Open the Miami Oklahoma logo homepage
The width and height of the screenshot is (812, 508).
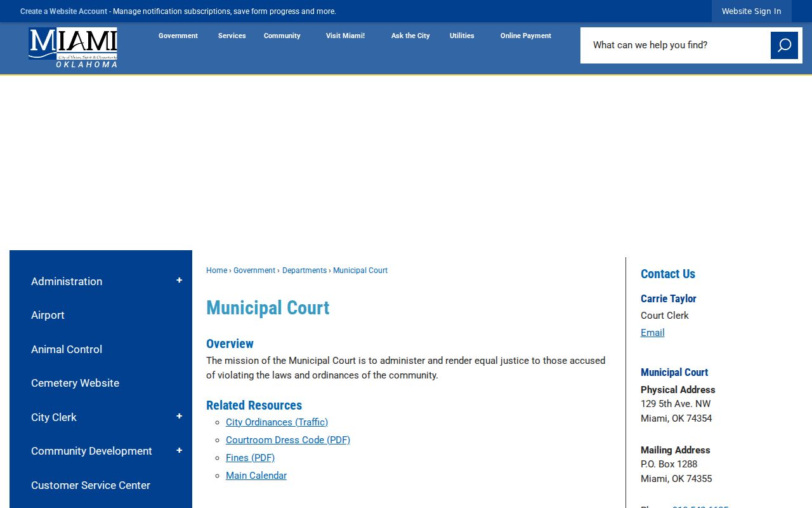click(73, 48)
